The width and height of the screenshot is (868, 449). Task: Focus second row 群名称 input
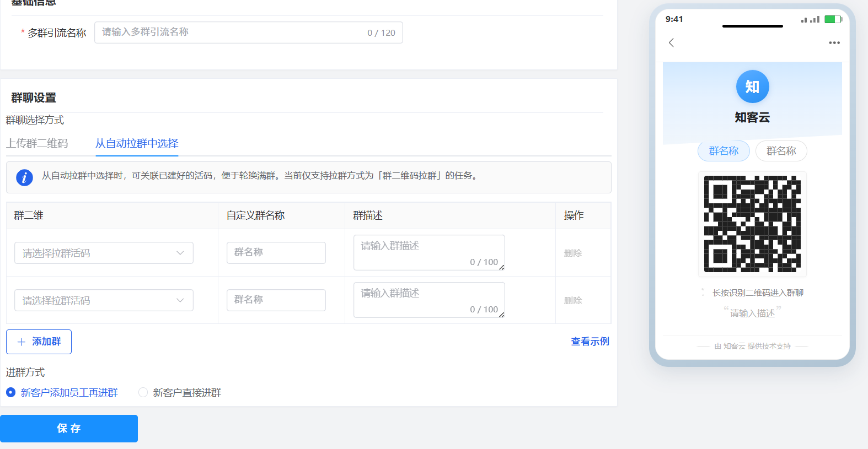tap(276, 300)
